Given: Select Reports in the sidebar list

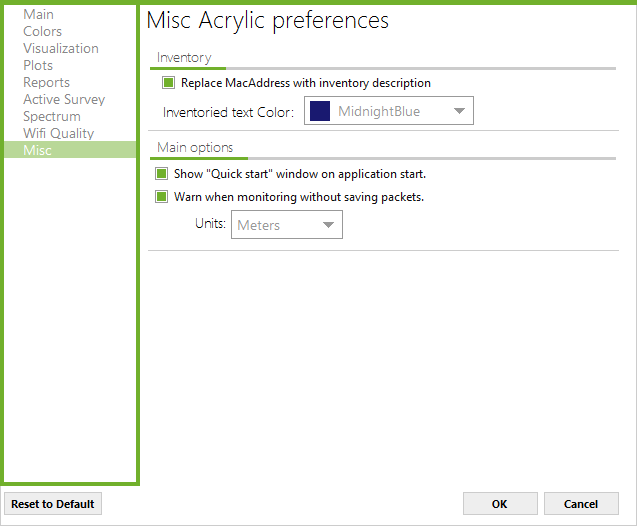Looking at the screenshot, I should (47, 83).
